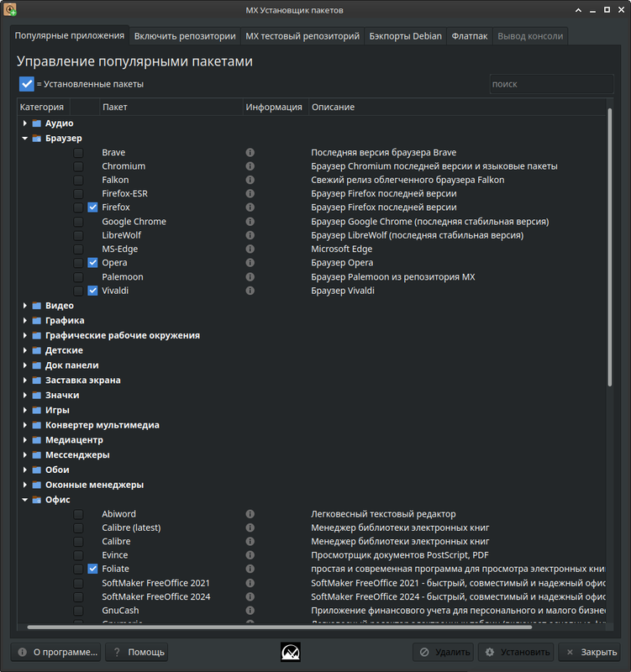
Task: Open info icon for Abiword
Action: tap(250, 514)
